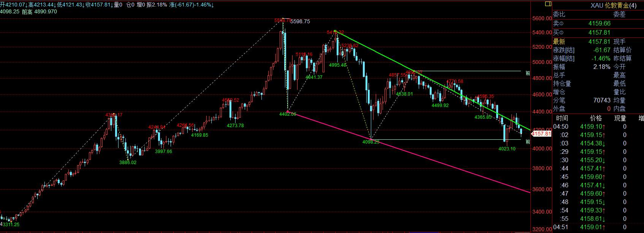Click the 振幅 value 2.18% in panel
This screenshot has width=644, height=233.
(x=602, y=67)
